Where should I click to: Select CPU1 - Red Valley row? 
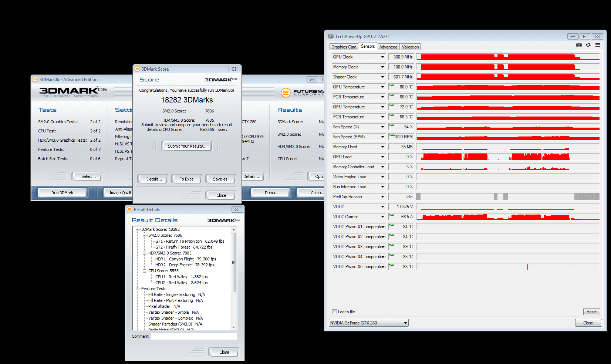pyautogui.click(x=181, y=277)
